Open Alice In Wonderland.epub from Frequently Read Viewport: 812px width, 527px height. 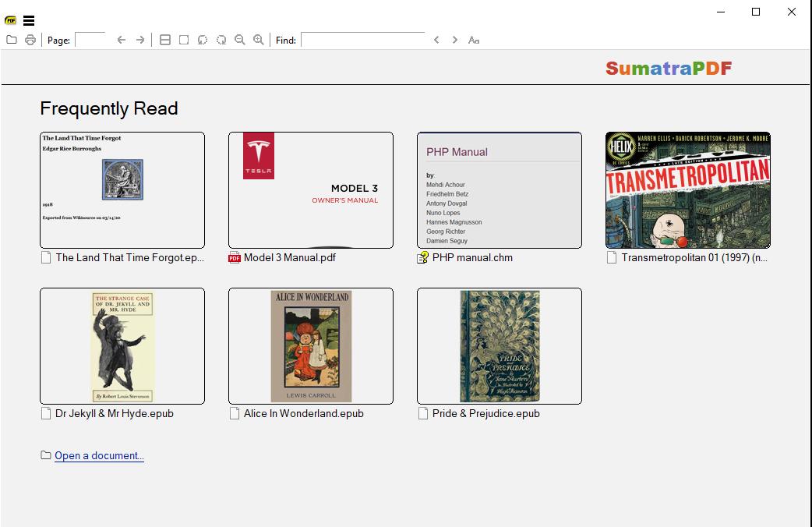point(310,346)
